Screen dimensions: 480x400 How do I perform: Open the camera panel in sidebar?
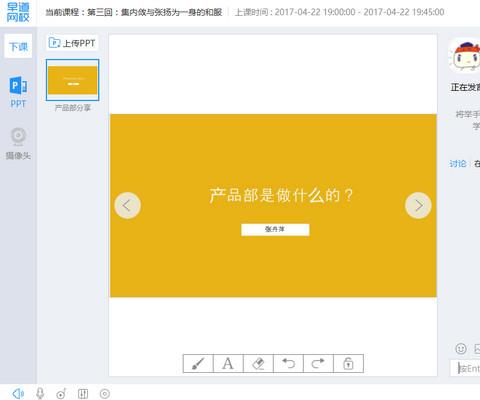[18, 143]
